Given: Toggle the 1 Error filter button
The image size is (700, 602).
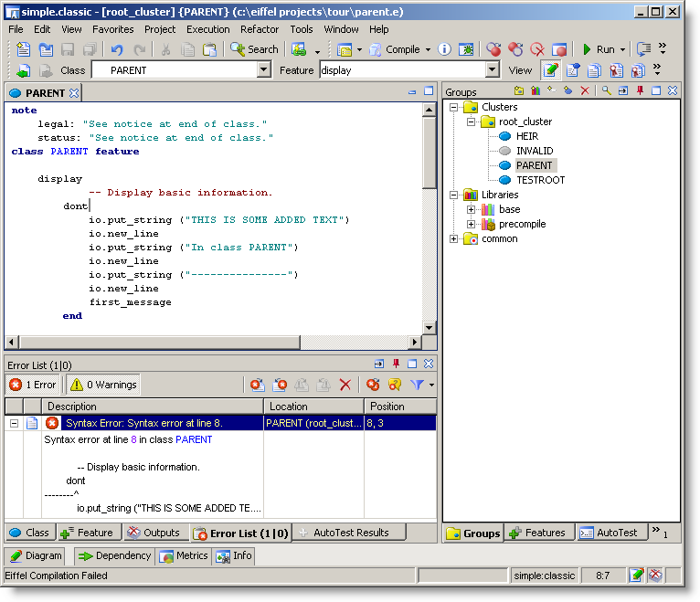Looking at the screenshot, I should 33,385.
